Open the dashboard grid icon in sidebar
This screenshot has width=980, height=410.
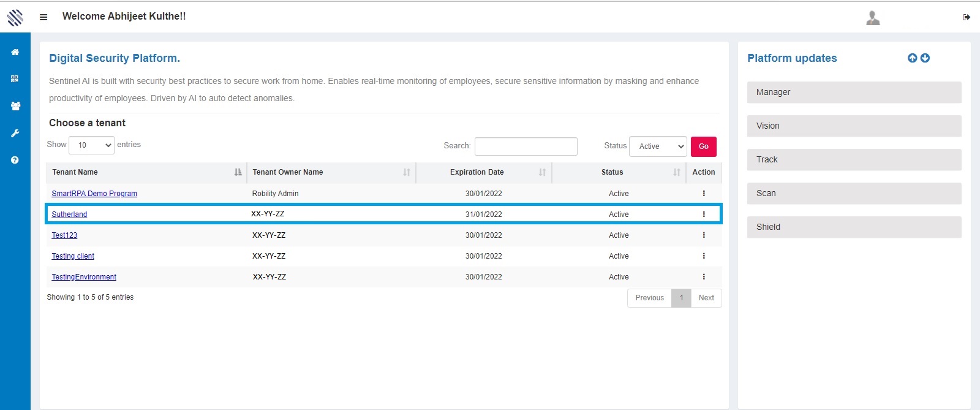pyautogui.click(x=15, y=79)
